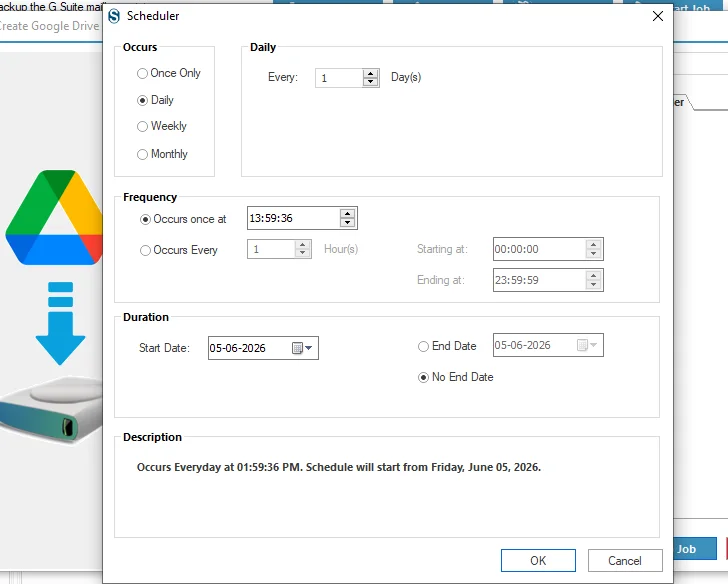Decrease the Starting at time
Viewport: 728px width, 584px height.
593,253
